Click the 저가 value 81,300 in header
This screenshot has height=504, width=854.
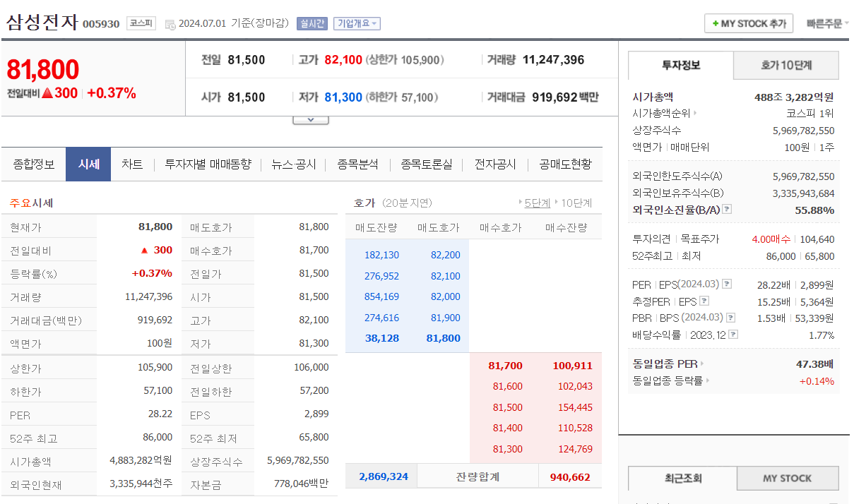(x=343, y=97)
